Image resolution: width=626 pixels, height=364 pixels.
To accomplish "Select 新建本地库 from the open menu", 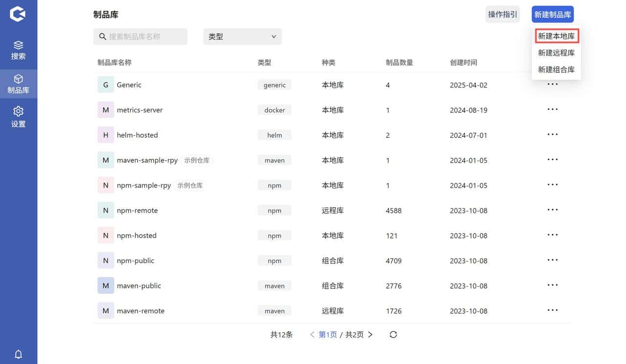I will click(x=557, y=36).
